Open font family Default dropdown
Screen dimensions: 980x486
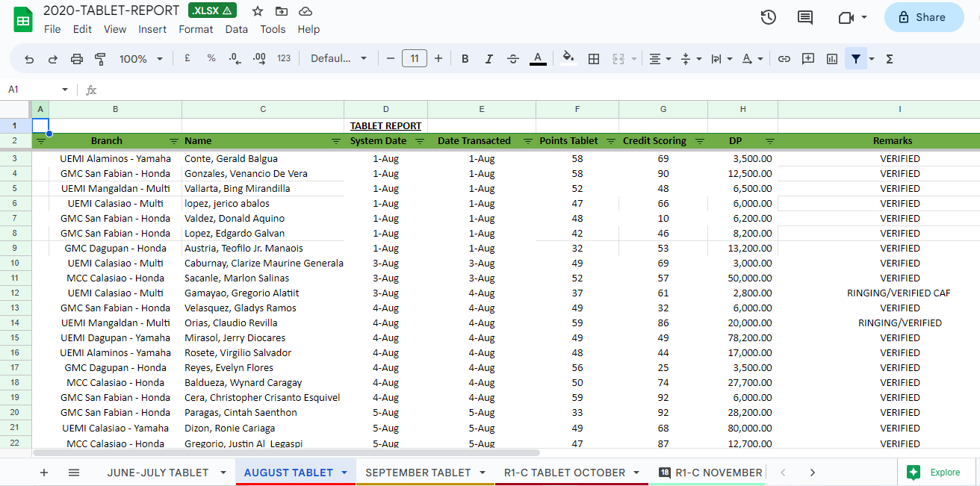point(339,59)
